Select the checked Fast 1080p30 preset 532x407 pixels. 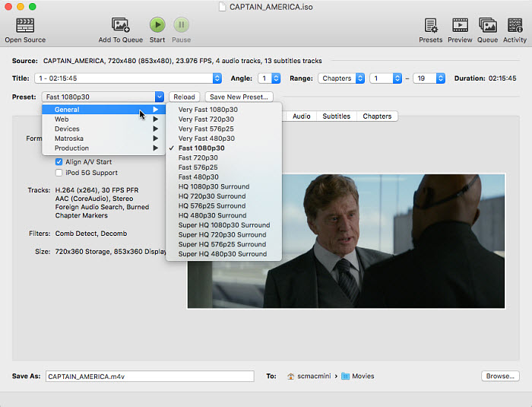tap(224, 148)
